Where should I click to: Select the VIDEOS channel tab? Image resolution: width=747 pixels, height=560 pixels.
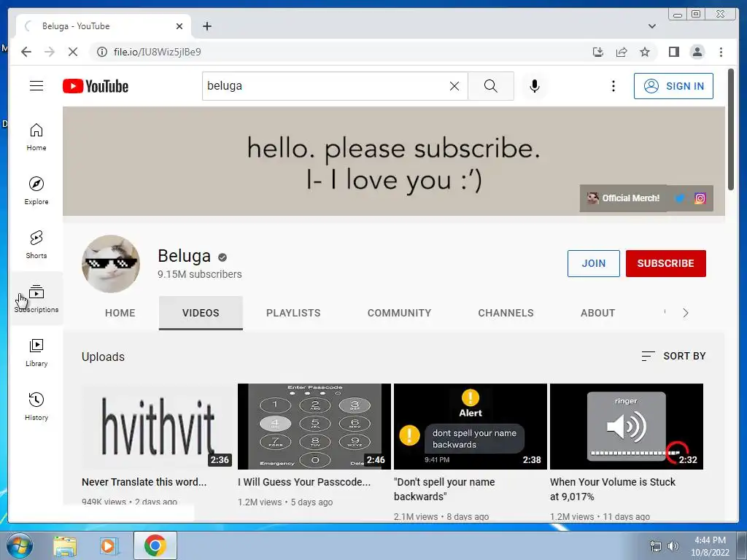tap(201, 313)
